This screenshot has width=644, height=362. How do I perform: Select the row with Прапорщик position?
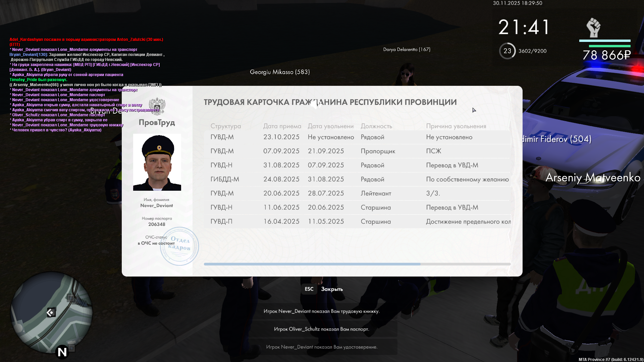[x=357, y=151]
